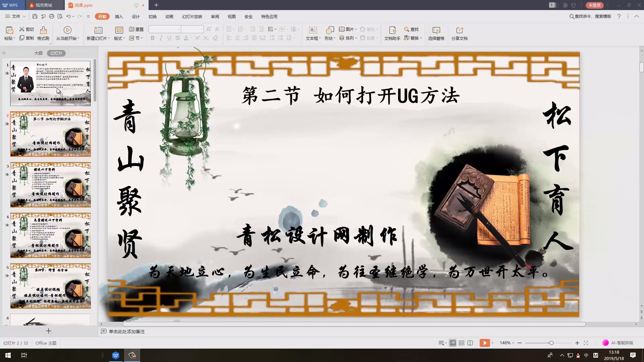Open the 版式 layout dropdown
This screenshot has width=644, height=362.
(119, 38)
